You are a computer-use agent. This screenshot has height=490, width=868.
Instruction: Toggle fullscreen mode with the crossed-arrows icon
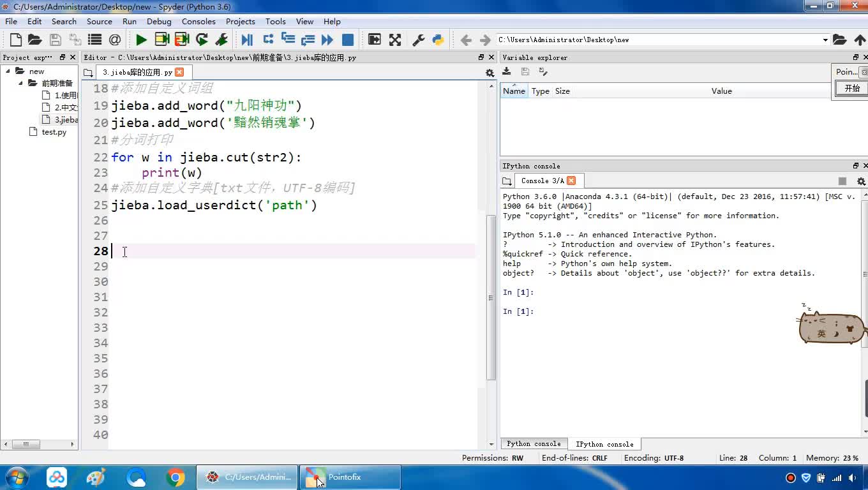pos(395,40)
